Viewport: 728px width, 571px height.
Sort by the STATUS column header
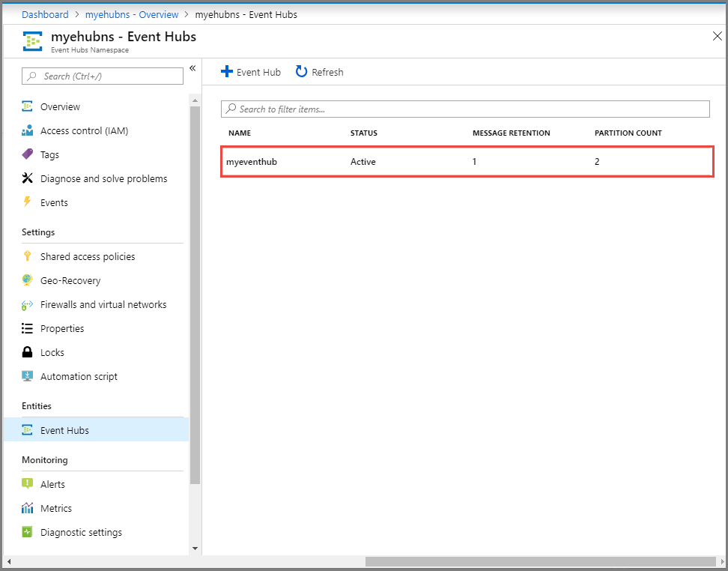click(x=364, y=133)
